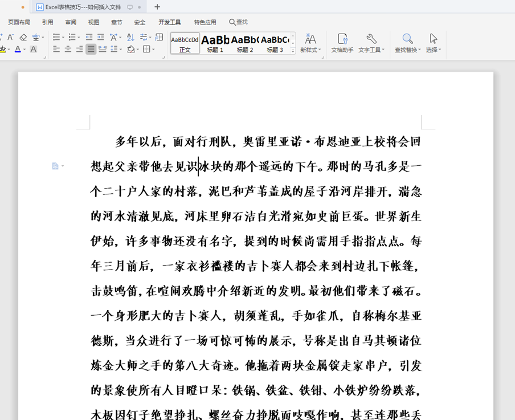Open the highlight color dropdown arrow
Viewport: 515px width, 420px height.
pyautogui.click(x=9, y=50)
